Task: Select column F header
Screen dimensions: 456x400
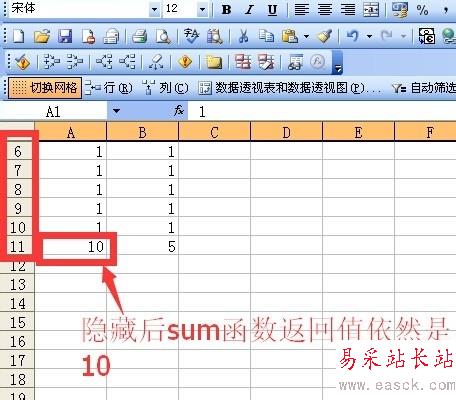Action: coord(426,133)
